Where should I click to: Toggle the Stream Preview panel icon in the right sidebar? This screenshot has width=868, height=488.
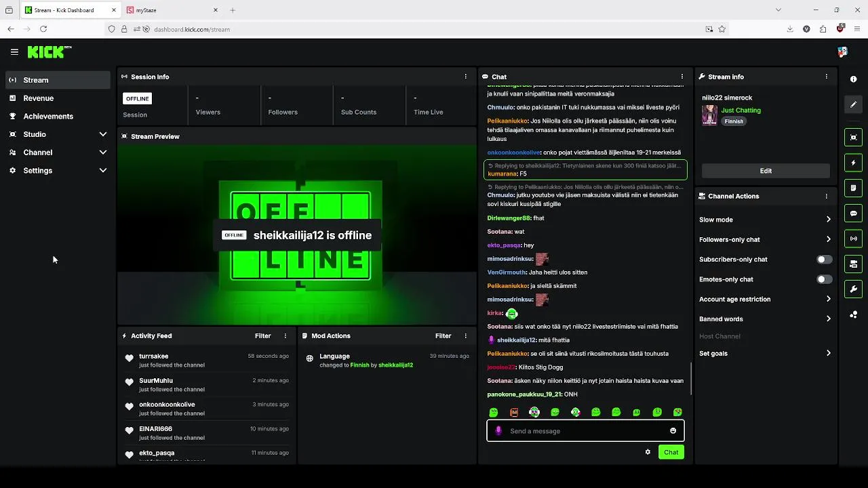click(853, 138)
